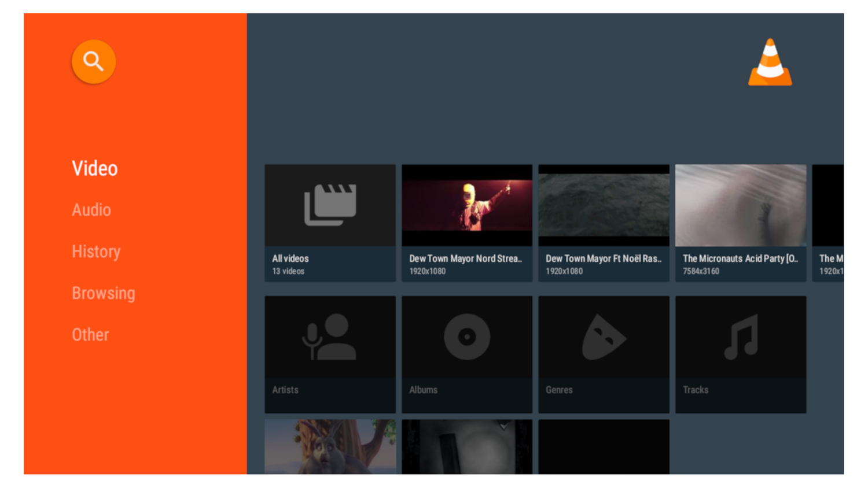The width and height of the screenshot is (868, 488).
Task: Open the History section
Action: pyautogui.click(x=96, y=252)
